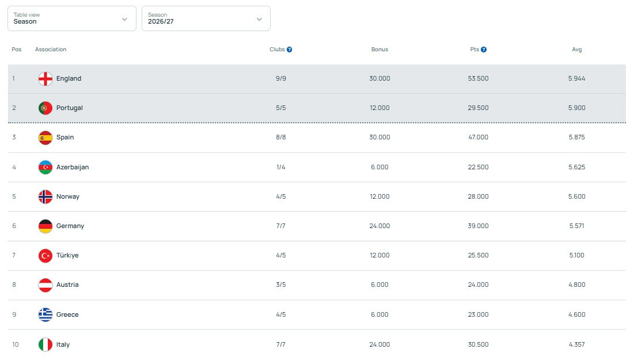Select Austria's 3/5 clubs value

coord(281,285)
